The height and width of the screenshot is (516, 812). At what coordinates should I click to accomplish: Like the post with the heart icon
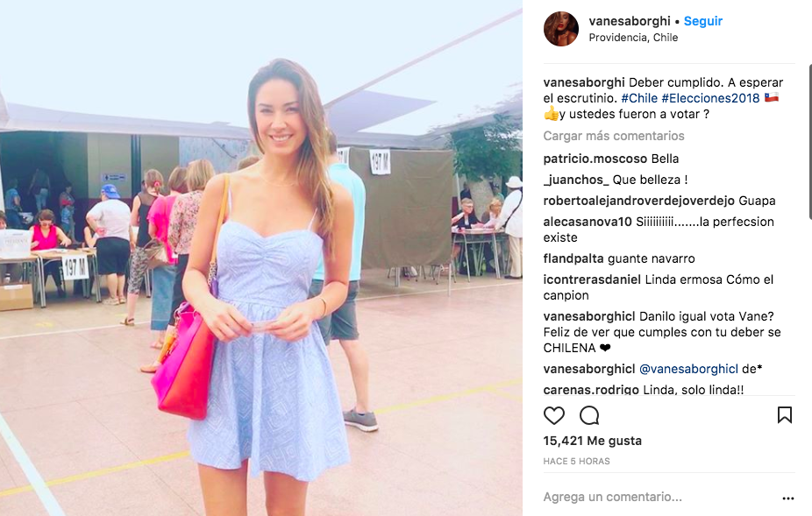[x=553, y=415]
